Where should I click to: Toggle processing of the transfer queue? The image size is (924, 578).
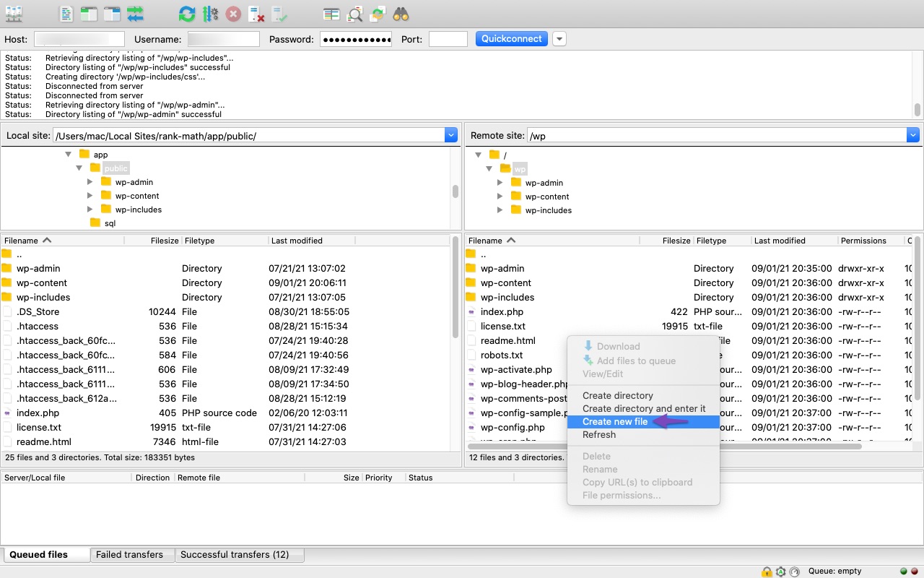(x=210, y=13)
